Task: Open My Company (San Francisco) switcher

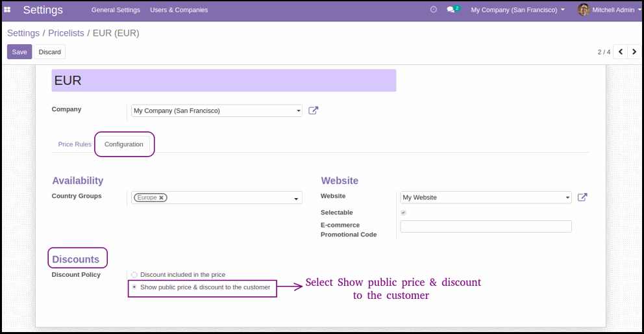Action: coord(518,10)
